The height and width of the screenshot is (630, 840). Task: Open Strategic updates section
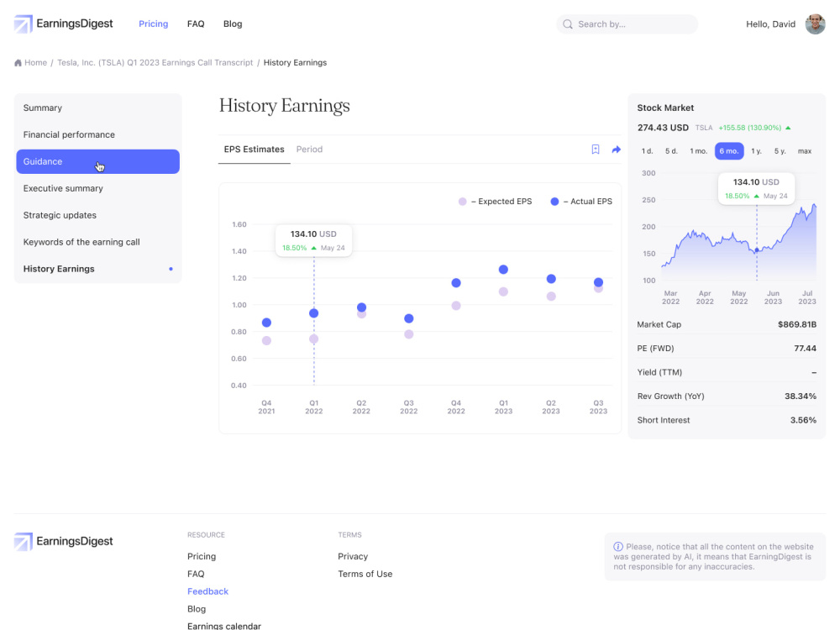(97, 215)
